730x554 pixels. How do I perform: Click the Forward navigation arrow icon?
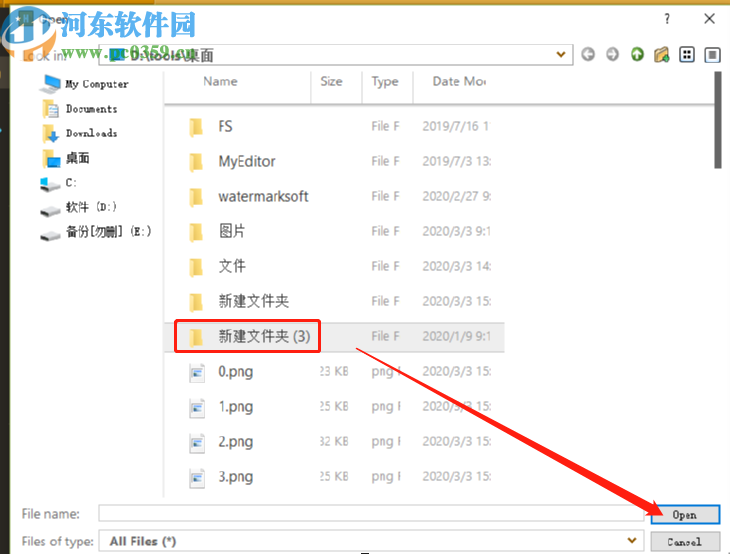612,54
